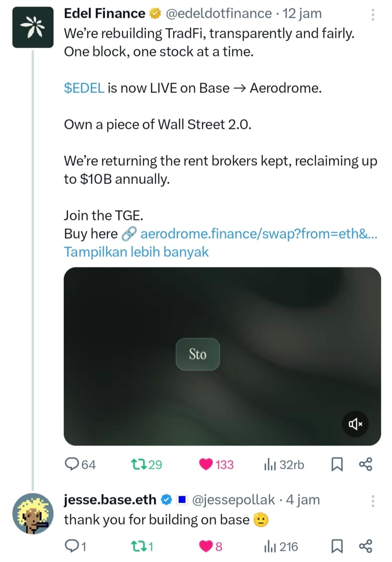Open jesse.base.eth pixel avatar
Viewport: 392px width, 562px height.
pyautogui.click(x=33, y=514)
